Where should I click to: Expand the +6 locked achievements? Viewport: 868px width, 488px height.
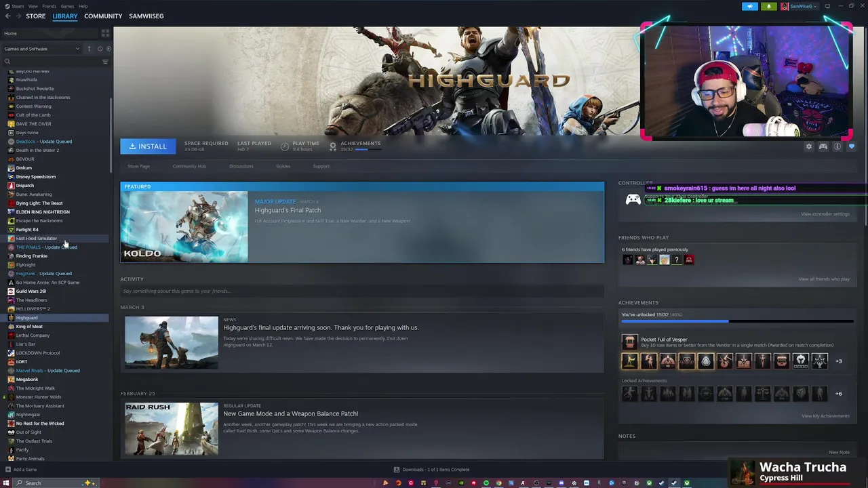[838, 394]
